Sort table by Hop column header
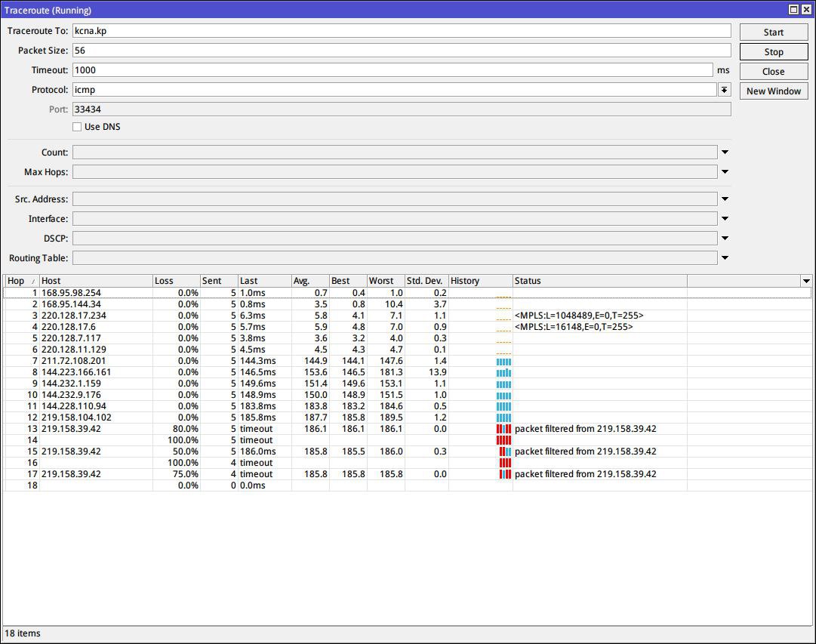Viewport: 816px width, 644px height. [20, 281]
